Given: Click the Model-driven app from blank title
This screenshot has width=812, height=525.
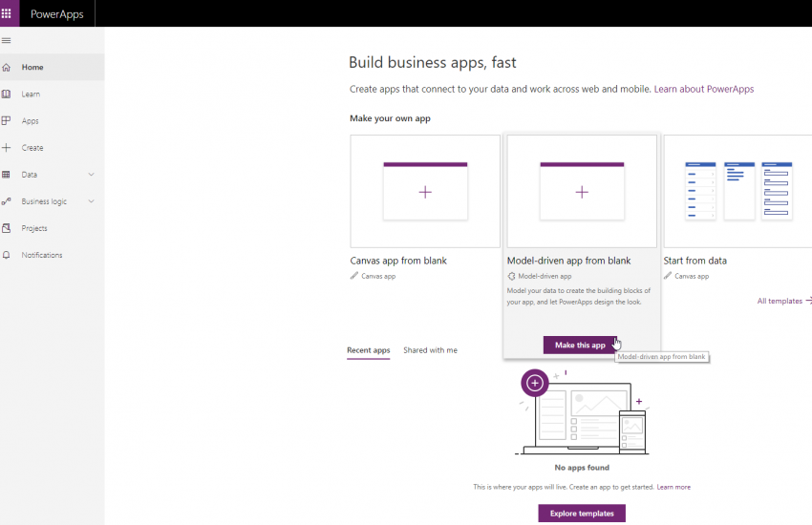Looking at the screenshot, I should 568,261.
